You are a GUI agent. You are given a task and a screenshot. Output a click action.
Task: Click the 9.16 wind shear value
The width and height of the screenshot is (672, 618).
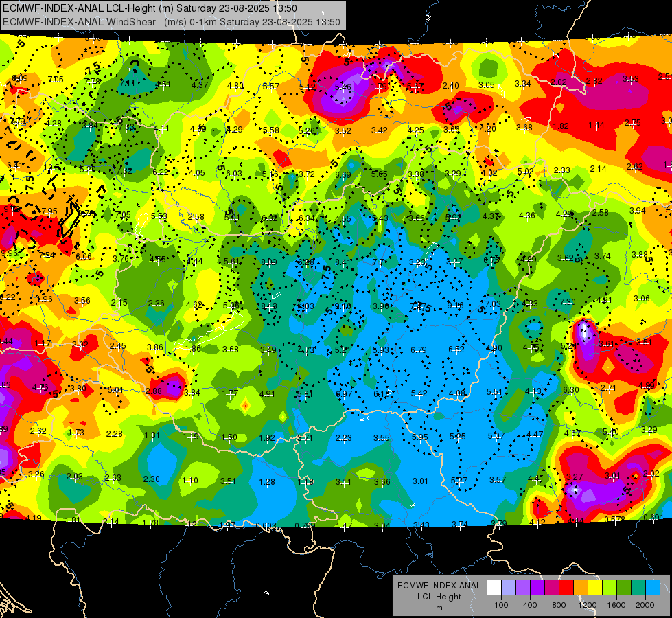pyautogui.click(x=455, y=305)
